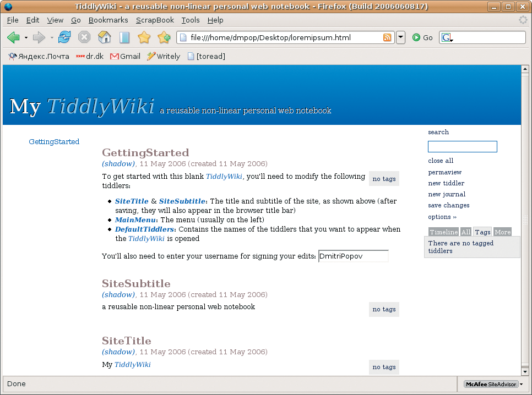Click the 'There are no tagged tiddlers' text
Screen dimensions: 532x395
click(x=461, y=247)
